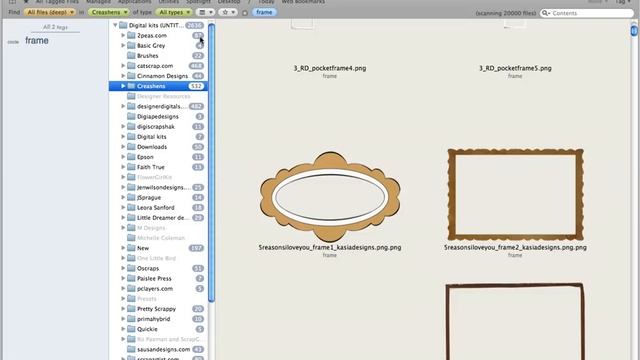640x360 pixels.
Task: Select the dimmed Michelle Coleman folder row
Action: click(x=158, y=238)
